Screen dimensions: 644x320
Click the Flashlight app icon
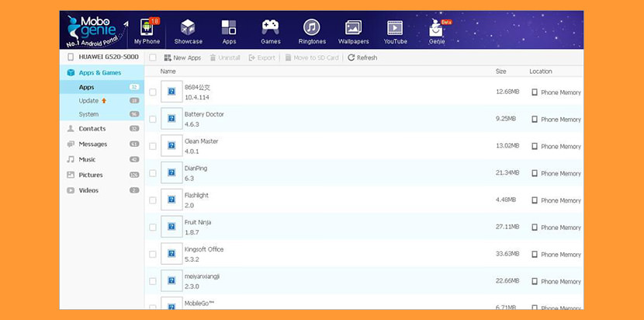(171, 200)
